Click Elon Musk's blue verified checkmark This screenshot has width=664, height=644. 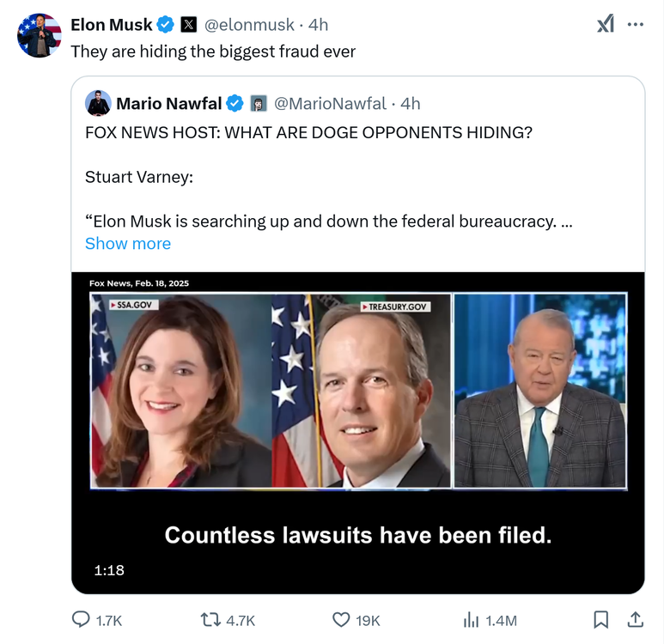167,25
